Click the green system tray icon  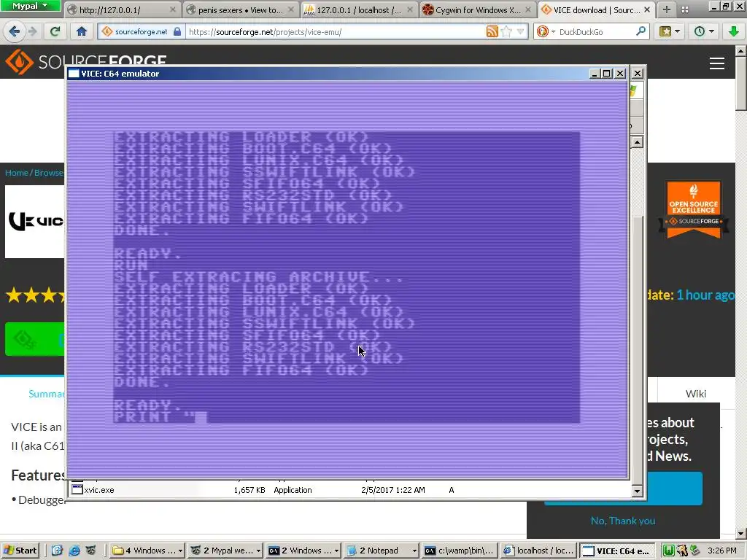pos(668,551)
